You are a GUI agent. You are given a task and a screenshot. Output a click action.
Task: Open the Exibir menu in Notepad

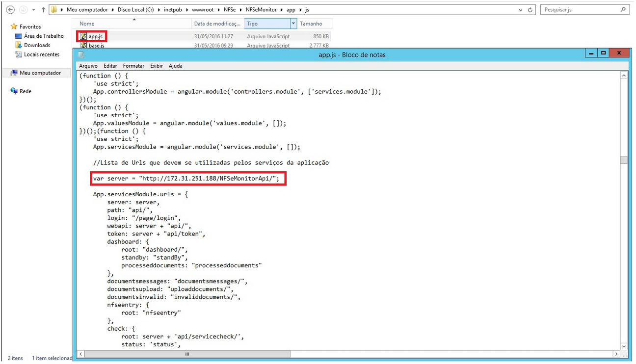tap(156, 66)
